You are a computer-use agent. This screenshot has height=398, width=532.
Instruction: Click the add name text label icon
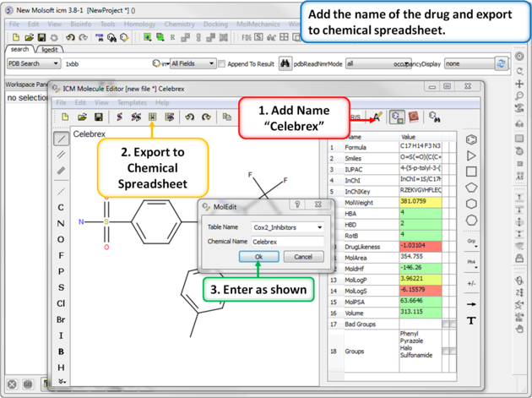(x=377, y=117)
